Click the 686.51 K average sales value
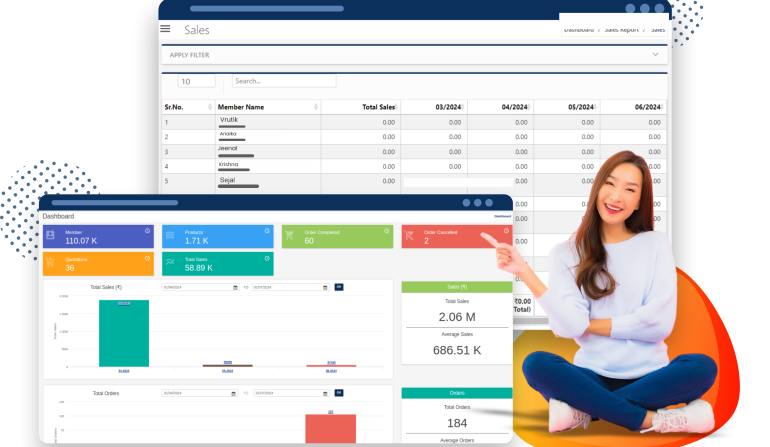The image size is (770, 447). click(457, 350)
